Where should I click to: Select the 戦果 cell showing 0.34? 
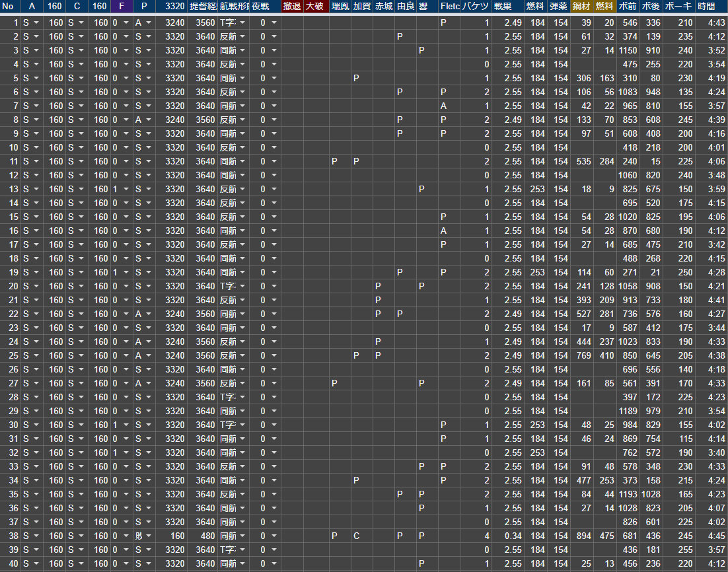click(507, 536)
